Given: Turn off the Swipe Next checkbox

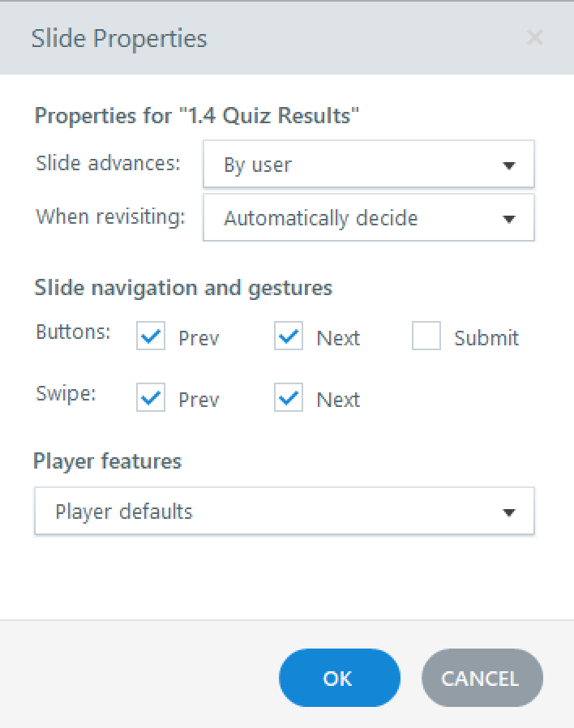Looking at the screenshot, I should (289, 398).
